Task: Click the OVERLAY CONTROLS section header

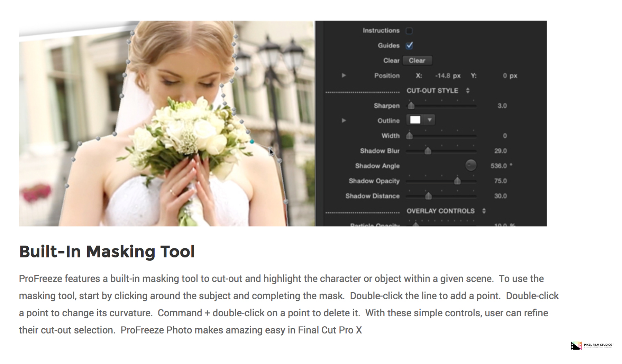Action: (x=440, y=211)
